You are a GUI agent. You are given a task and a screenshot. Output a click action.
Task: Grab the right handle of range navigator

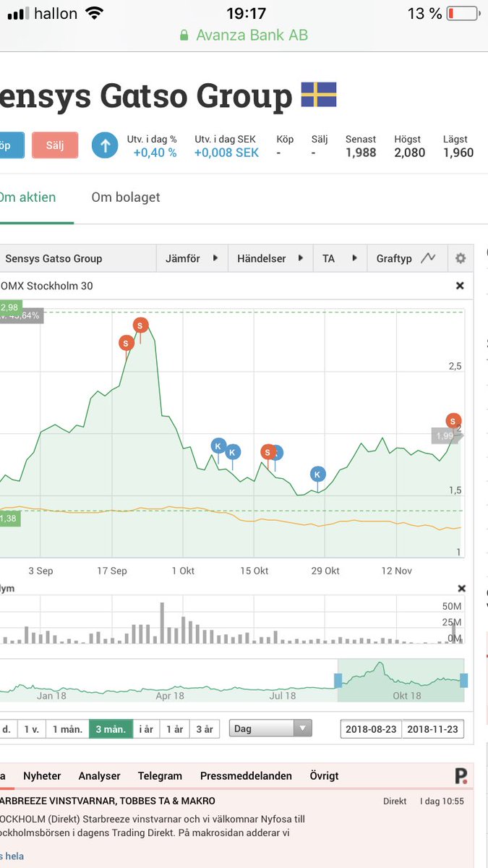click(463, 680)
